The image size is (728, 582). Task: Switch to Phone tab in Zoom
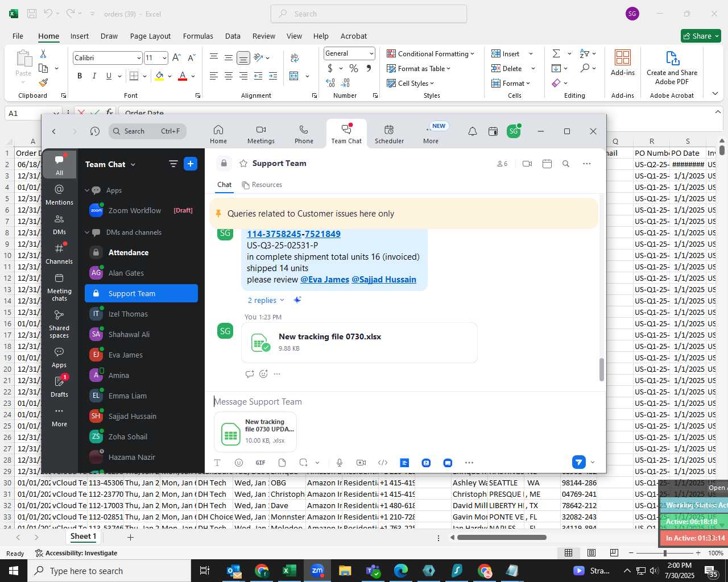click(304, 135)
